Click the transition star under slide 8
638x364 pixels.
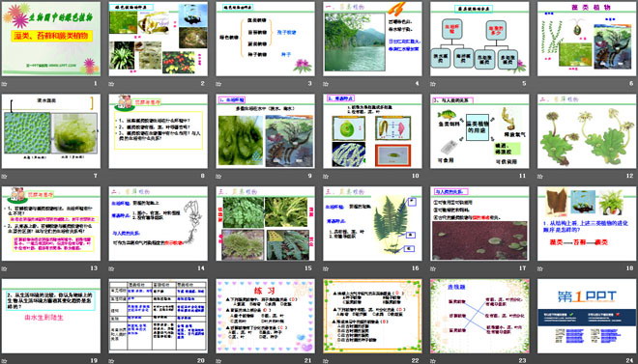tap(111, 177)
